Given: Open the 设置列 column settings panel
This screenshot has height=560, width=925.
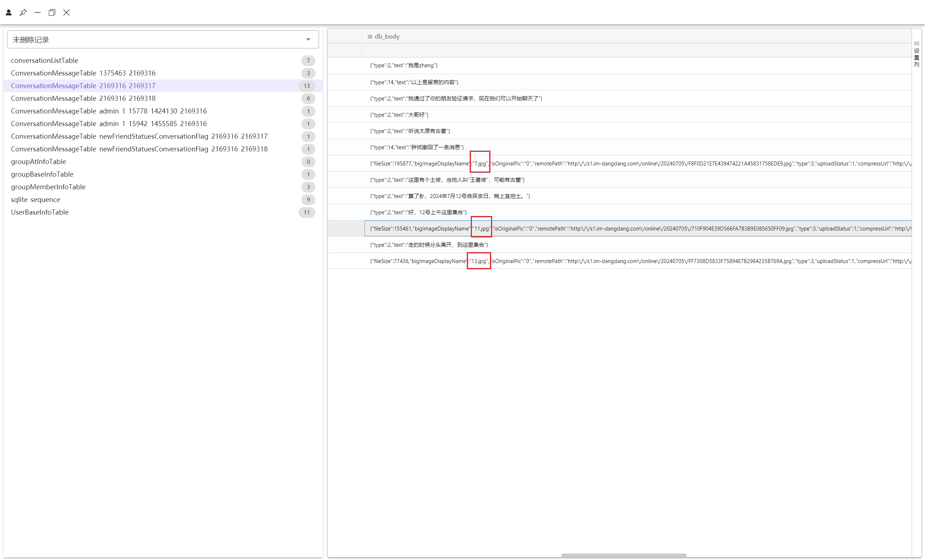Looking at the screenshot, I should (x=916, y=55).
